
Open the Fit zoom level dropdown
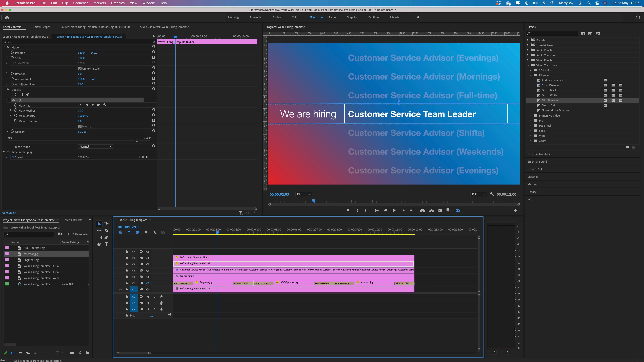pyautogui.click(x=304, y=194)
